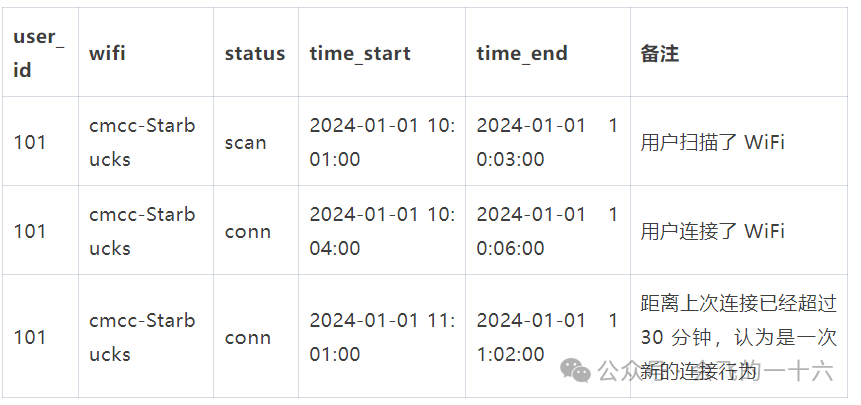This screenshot has height=405, width=861.
Task: Click the remark 用户连接了 WiFi
Action: 713,231
